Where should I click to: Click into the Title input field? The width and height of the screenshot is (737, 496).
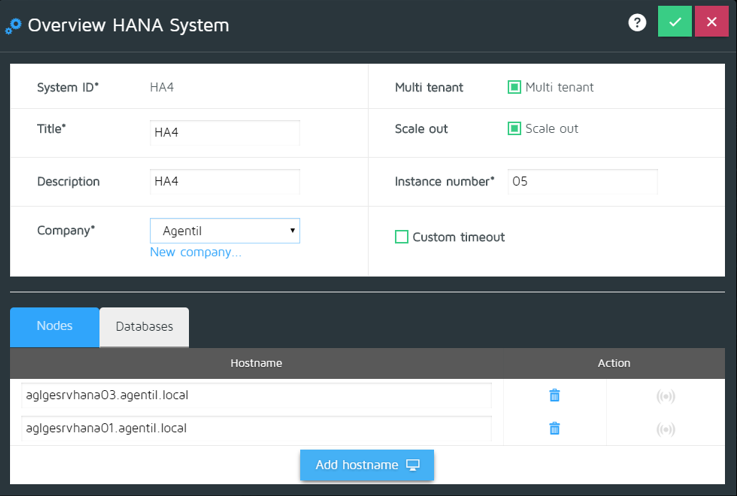click(225, 132)
